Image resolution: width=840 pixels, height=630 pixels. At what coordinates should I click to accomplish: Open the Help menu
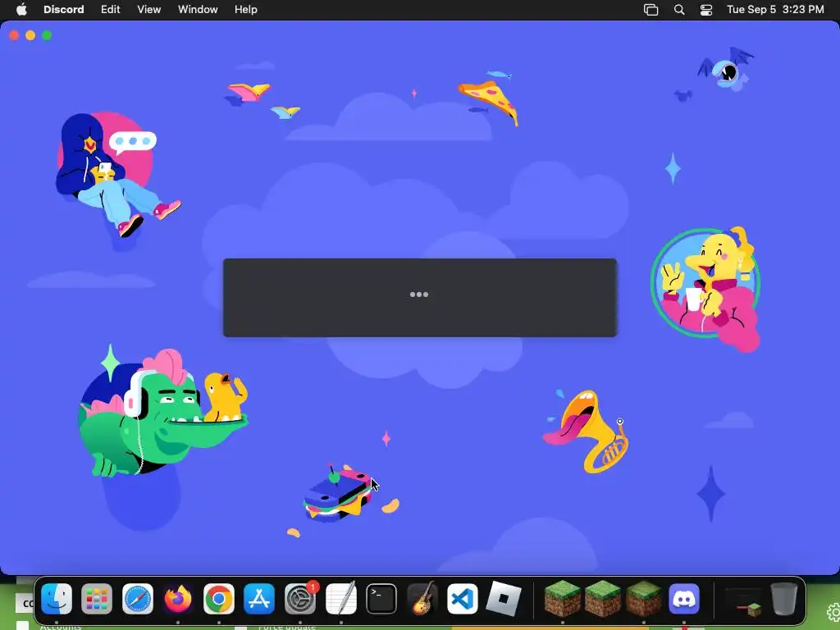tap(246, 9)
